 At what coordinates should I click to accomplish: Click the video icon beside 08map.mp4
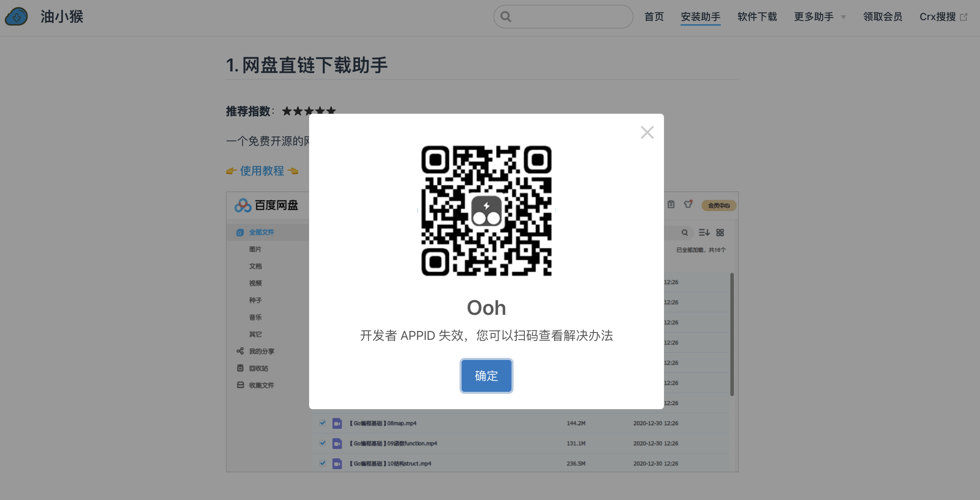point(337,423)
